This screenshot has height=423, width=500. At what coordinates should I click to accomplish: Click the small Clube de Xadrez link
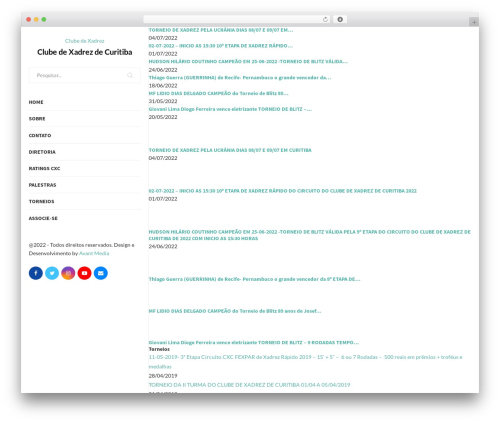(x=85, y=41)
